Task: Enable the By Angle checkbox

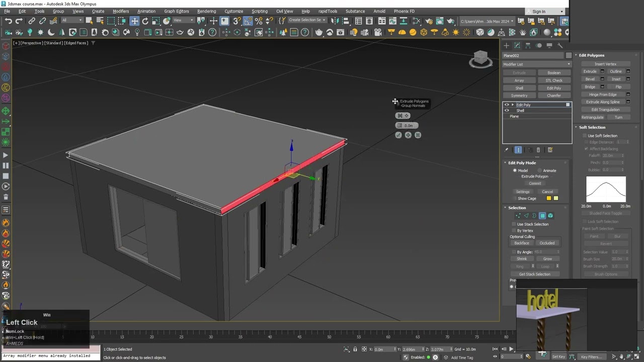Action: coord(514,252)
